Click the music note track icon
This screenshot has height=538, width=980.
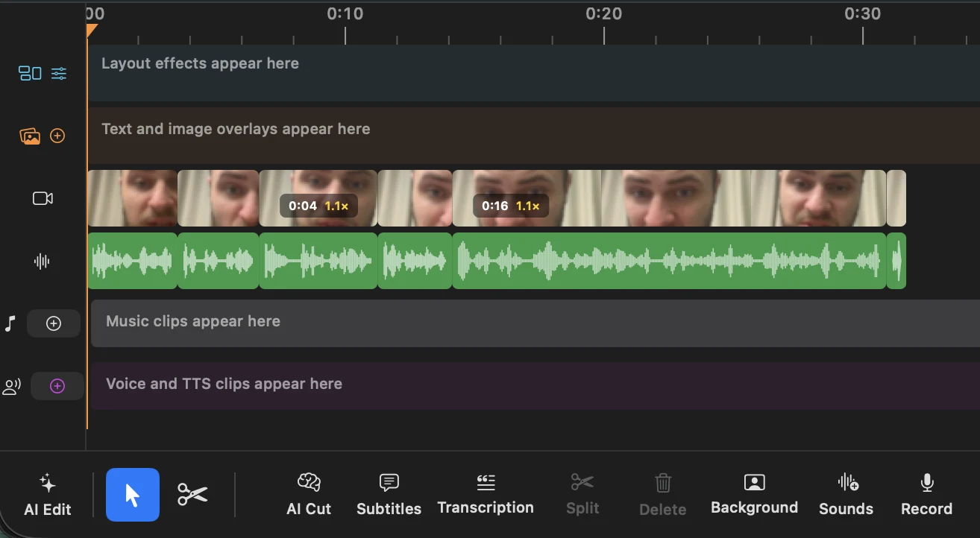tap(10, 323)
